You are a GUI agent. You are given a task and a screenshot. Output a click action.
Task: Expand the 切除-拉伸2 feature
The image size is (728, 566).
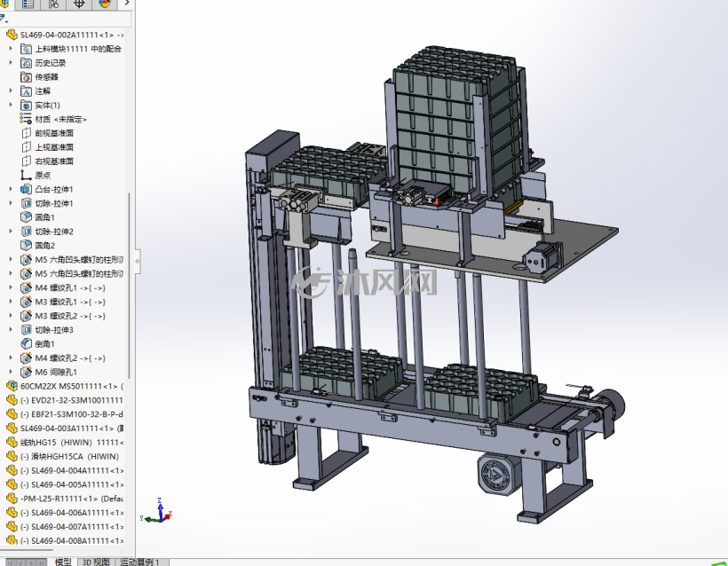pos(11,231)
